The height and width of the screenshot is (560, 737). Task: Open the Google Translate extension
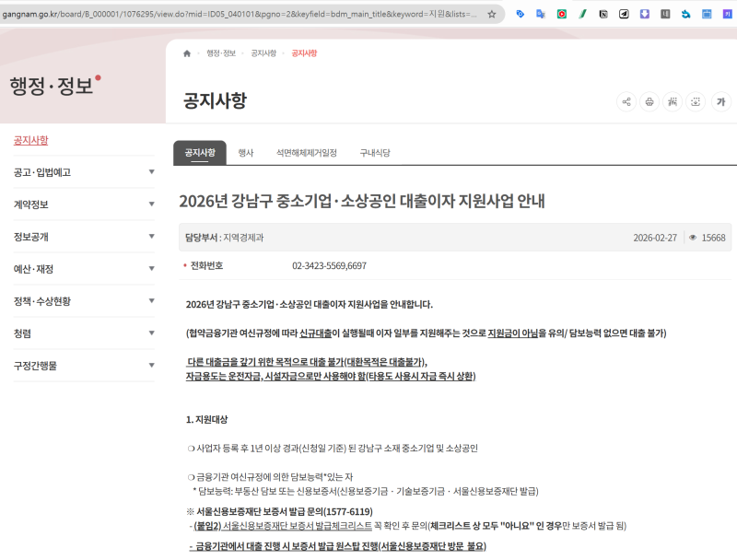[541, 14]
